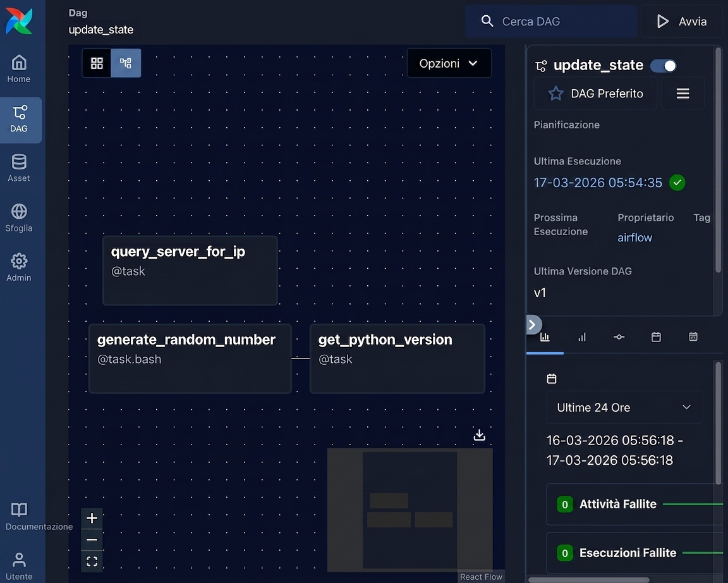This screenshot has width=728, height=583.
Task: Select the first calendar tab
Action: coord(656,337)
